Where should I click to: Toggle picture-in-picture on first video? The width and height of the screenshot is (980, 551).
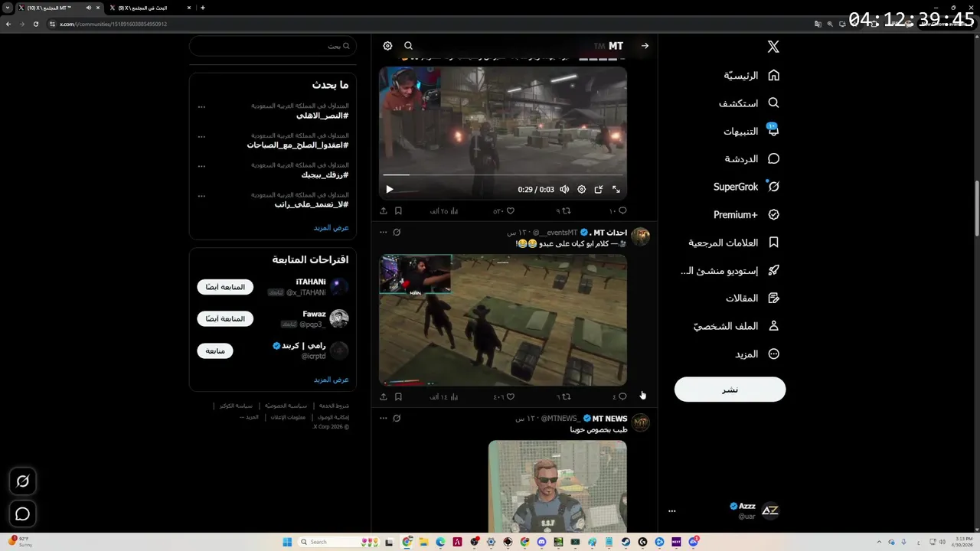(599, 189)
